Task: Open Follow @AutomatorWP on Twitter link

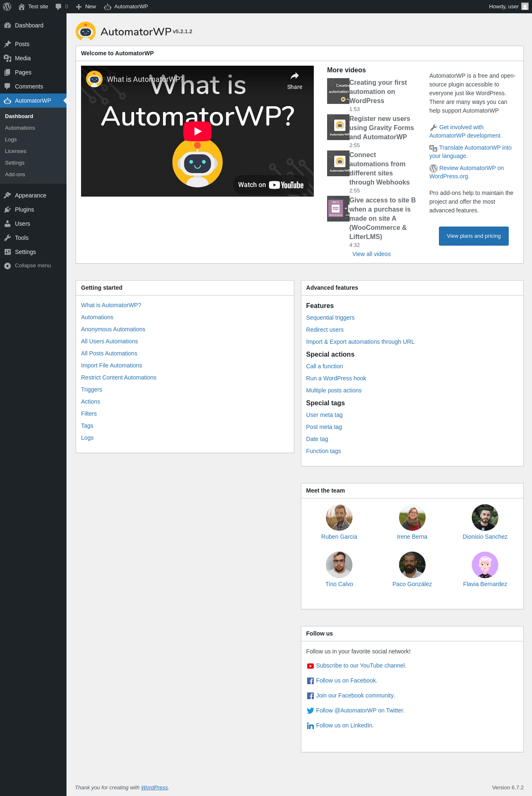Action: point(360,710)
